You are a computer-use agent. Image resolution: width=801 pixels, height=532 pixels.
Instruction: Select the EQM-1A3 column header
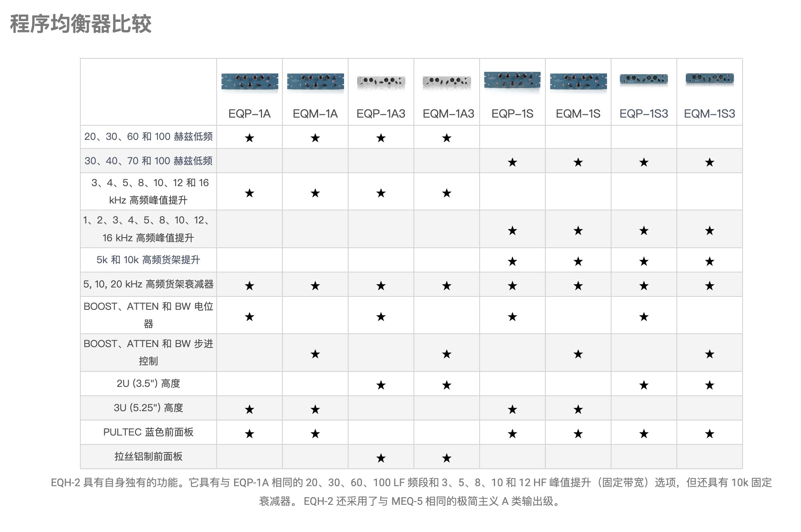tap(448, 114)
